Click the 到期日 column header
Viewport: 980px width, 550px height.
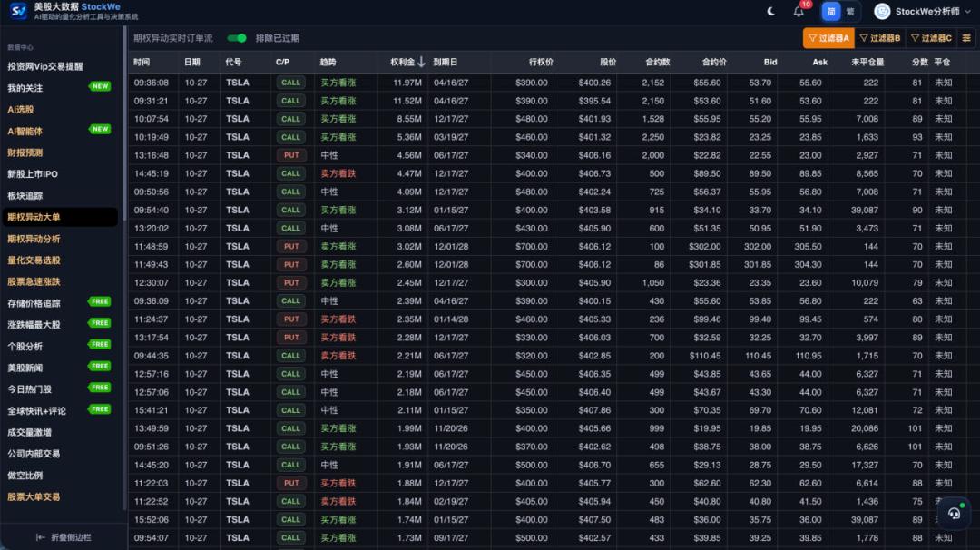point(445,62)
